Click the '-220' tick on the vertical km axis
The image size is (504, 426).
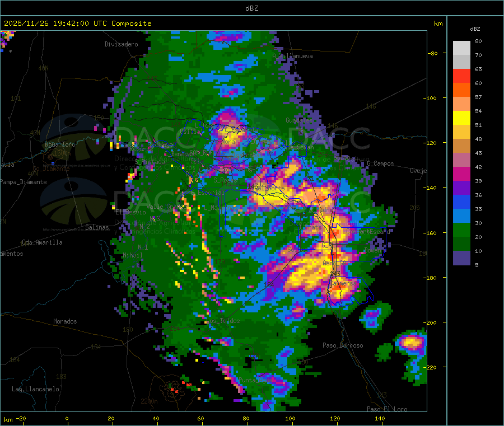(x=430, y=368)
